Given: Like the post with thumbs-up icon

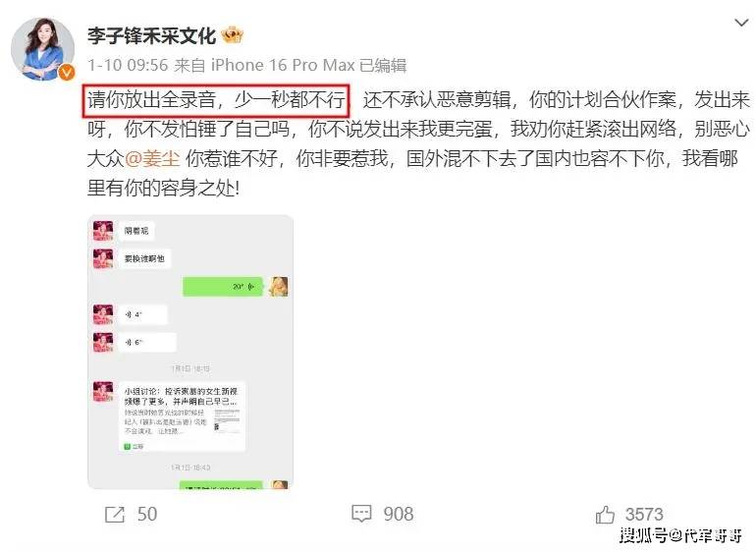Looking at the screenshot, I should 605,515.
